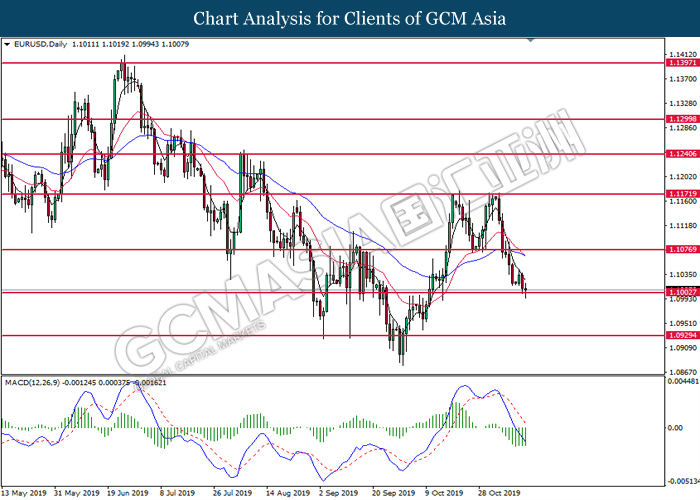700x500 pixels.
Task: Click the 14 Aug 2019 date label
Action: pos(288,493)
